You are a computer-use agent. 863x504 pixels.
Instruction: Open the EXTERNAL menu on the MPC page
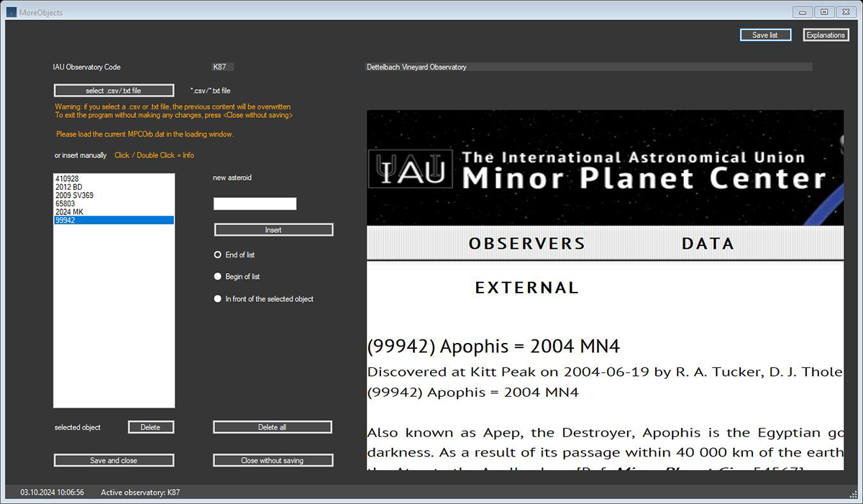(527, 288)
